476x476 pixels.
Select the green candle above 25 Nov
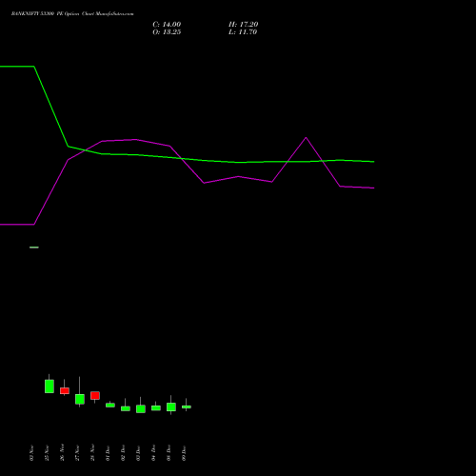pyautogui.click(x=50, y=387)
